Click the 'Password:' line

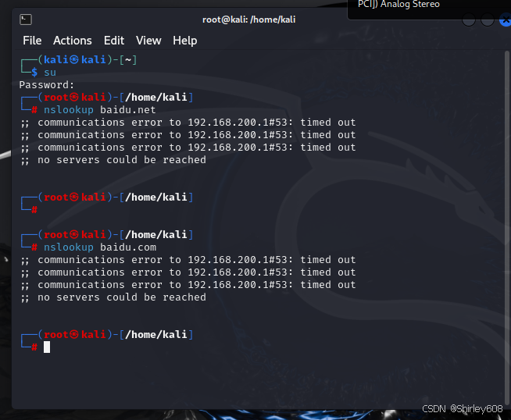pyautogui.click(x=47, y=85)
